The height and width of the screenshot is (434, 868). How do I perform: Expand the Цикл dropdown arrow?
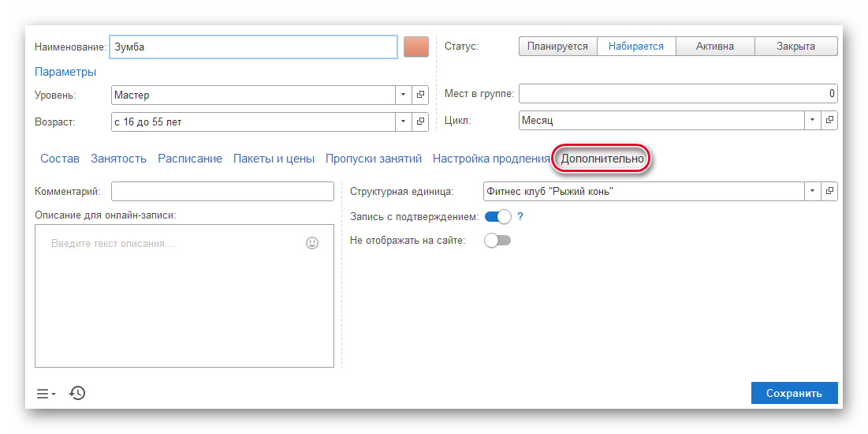click(813, 120)
